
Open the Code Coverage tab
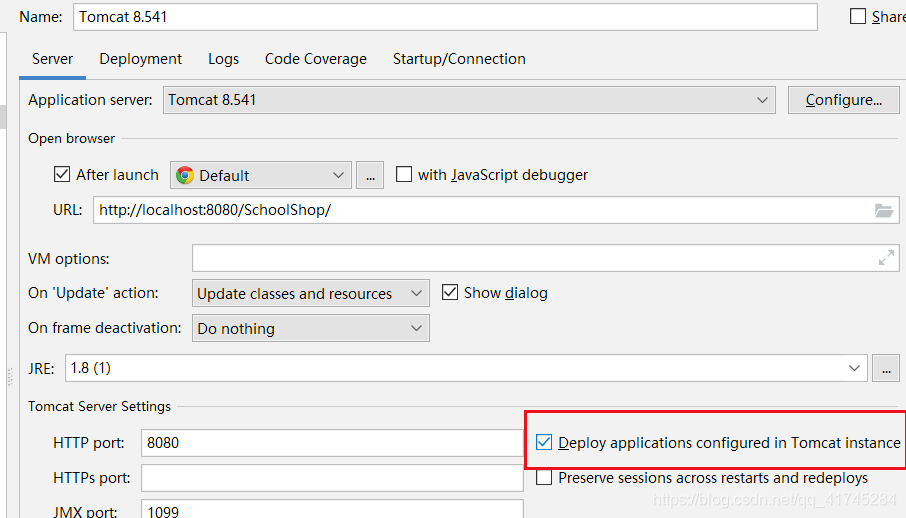(x=315, y=59)
